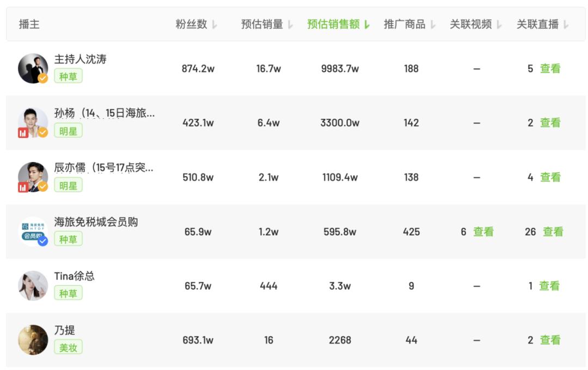Open 乃提's avatar thumbnail
The height and width of the screenshot is (370, 588).
33,339
